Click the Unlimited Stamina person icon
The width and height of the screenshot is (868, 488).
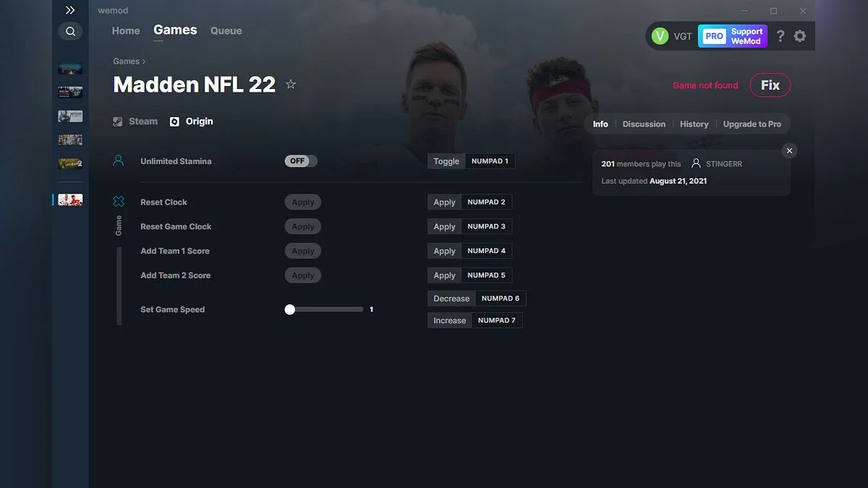pos(119,160)
